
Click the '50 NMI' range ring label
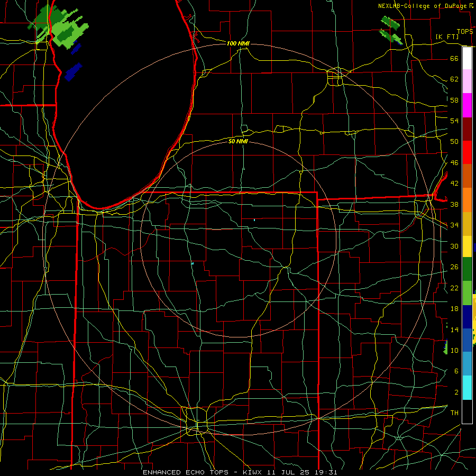tap(238, 141)
